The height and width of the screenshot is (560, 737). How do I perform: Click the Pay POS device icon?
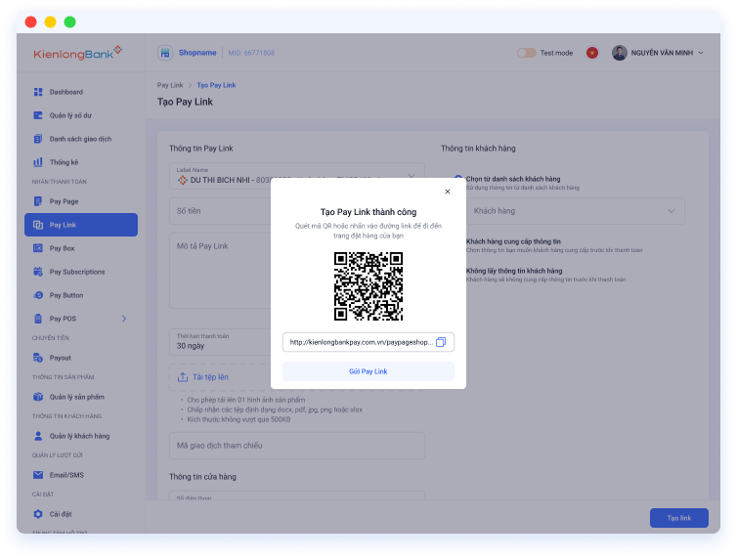(x=38, y=319)
